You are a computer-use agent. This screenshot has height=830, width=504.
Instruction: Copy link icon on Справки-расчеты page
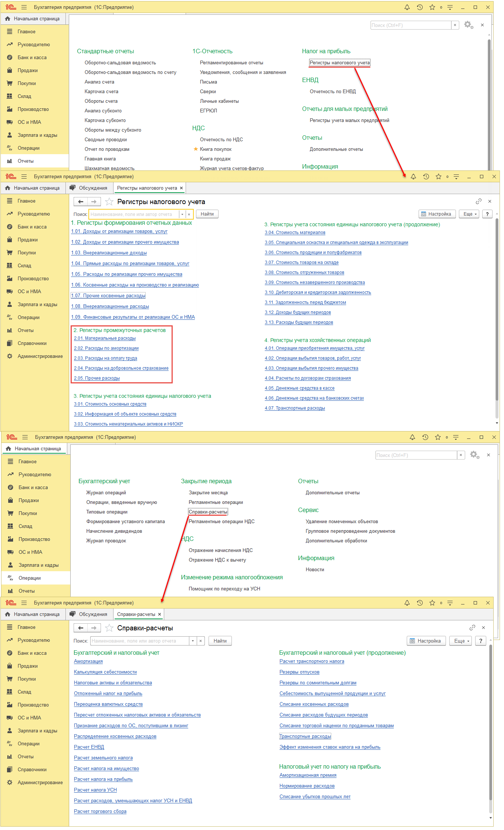click(472, 628)
